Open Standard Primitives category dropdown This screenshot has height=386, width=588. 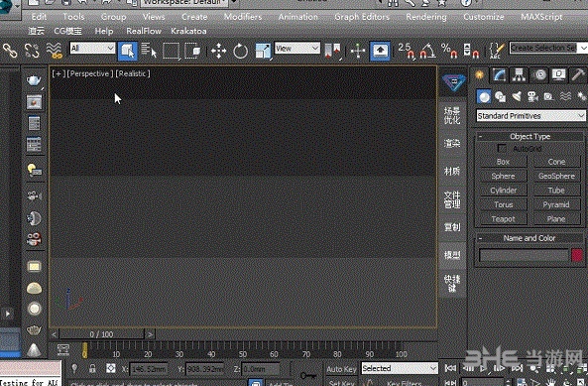point(530,116)
